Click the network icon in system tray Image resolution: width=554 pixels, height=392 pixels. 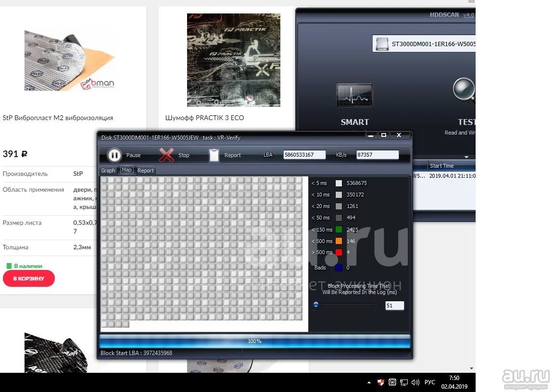404,382
